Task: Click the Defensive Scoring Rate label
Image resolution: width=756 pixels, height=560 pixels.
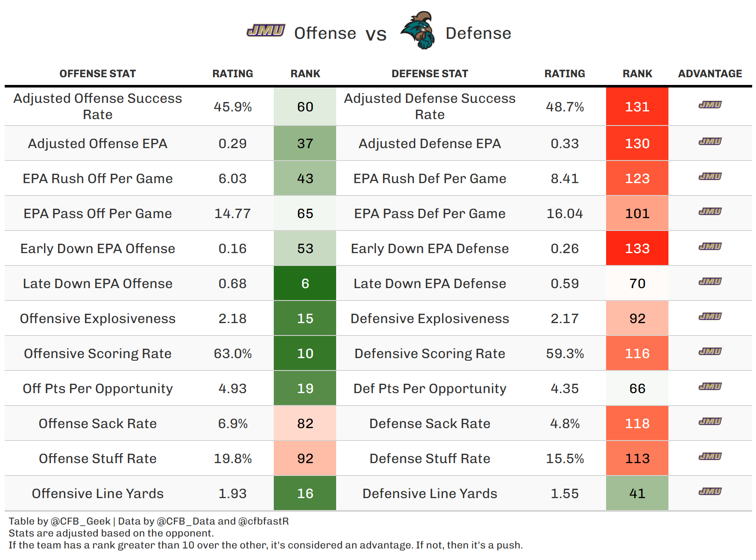Action: pos(430,354)
